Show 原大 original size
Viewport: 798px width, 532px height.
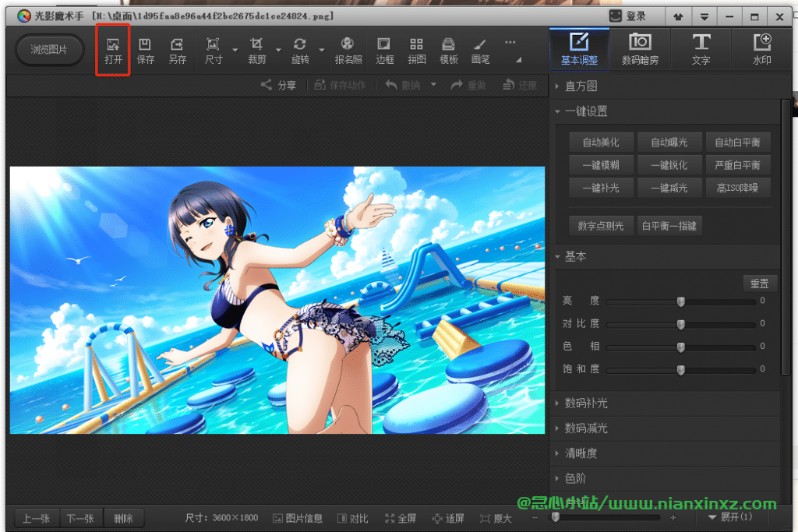496,518
